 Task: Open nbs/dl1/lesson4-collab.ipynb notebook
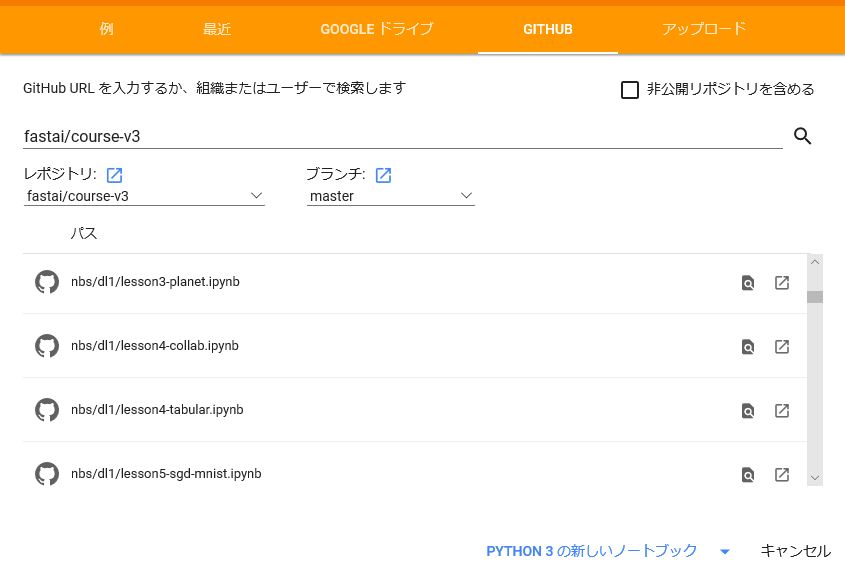[155, 346]
